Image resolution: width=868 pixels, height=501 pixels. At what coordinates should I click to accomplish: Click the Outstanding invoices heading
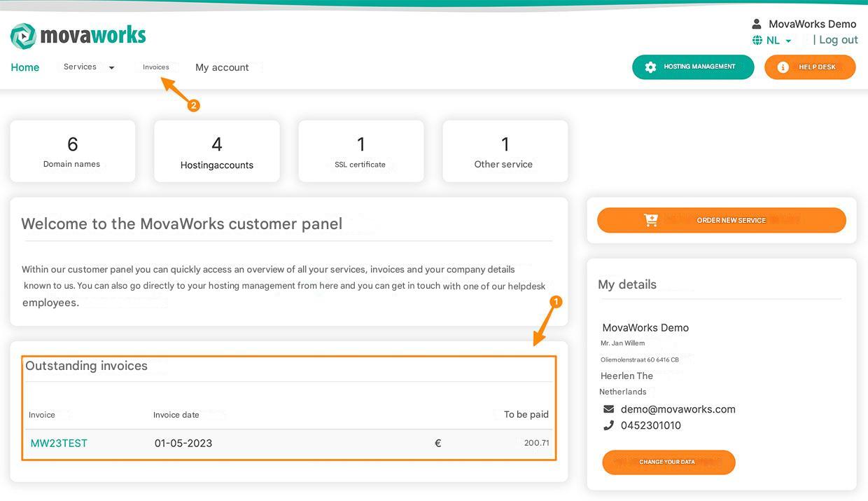87,366
